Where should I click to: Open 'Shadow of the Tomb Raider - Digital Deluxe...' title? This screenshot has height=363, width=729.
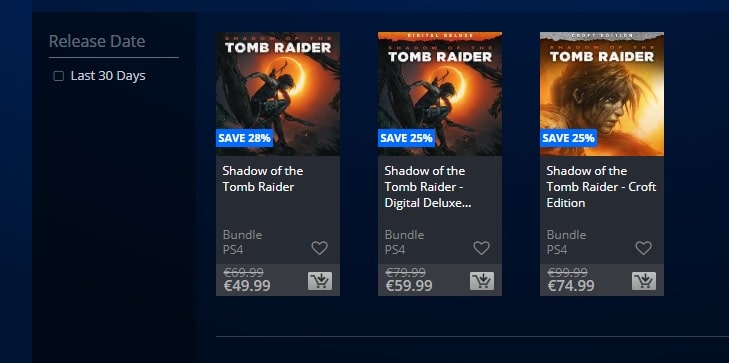tap(428, 187)
